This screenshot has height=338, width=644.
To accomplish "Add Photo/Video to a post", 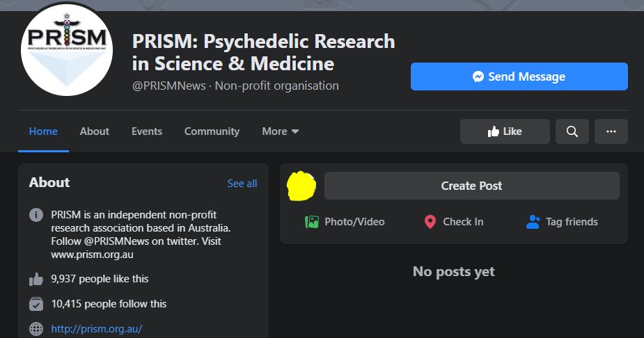I will click(345, 222).
